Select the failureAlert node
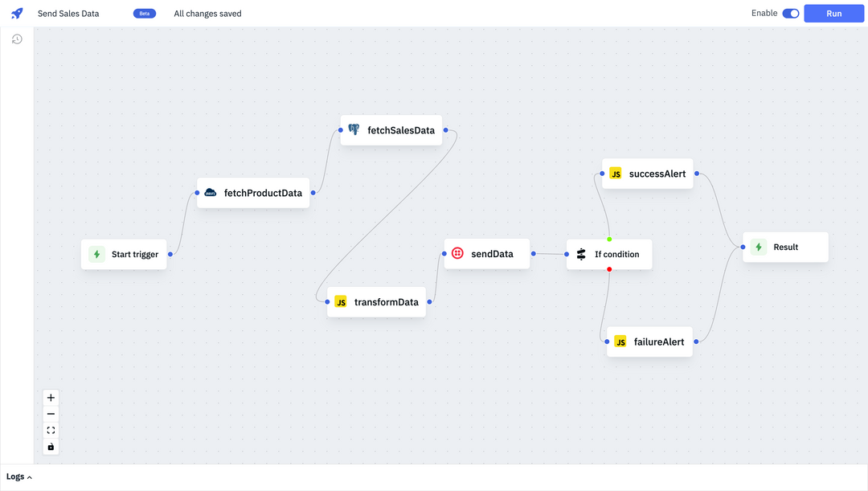 (649, 341)
